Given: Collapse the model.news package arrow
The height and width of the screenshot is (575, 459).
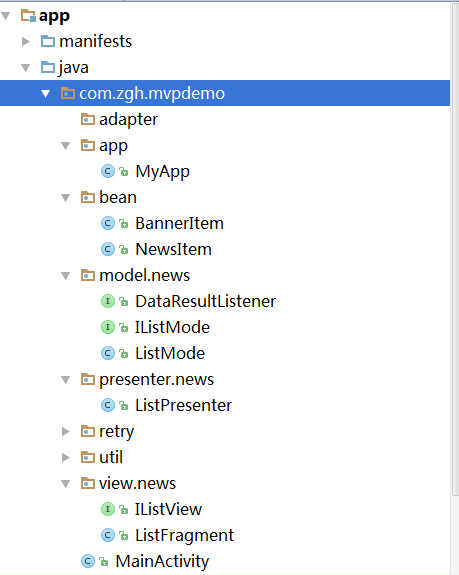Looking at the screenshot, I should click(66, 275).
